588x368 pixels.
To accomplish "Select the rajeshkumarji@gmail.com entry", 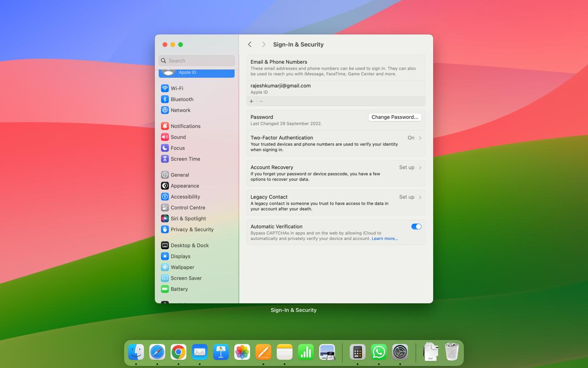I will [336, 89].
